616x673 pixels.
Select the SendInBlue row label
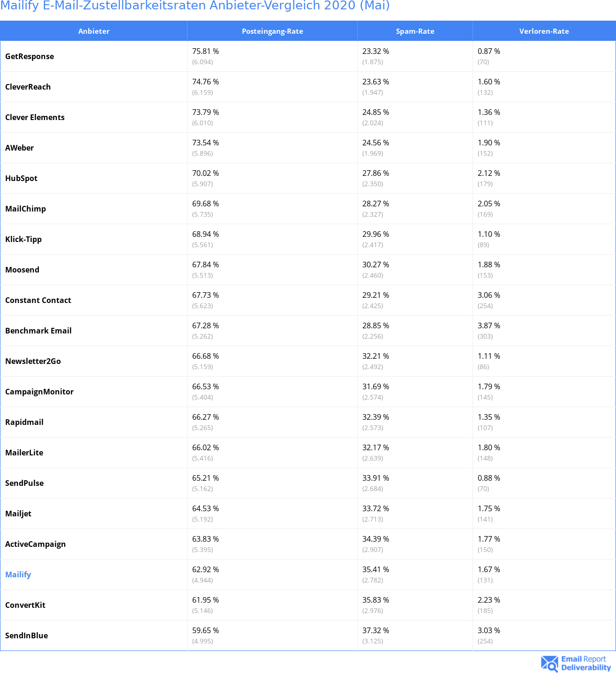coord(26,635)
